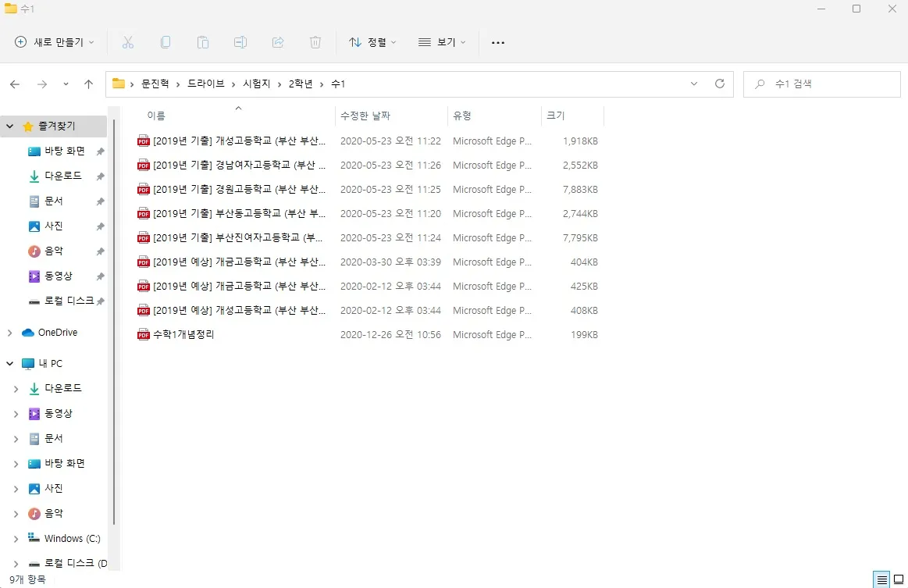Screen dimensions: 908x588
Task: Open the 새로 만들기 dropdown
Action: click(54, 42)
